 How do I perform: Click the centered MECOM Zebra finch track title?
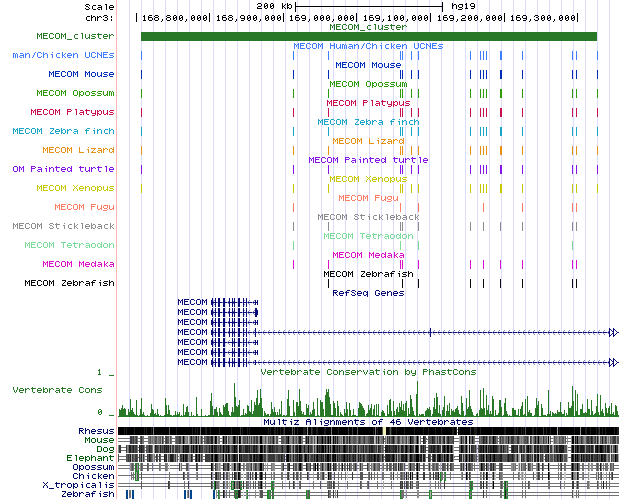(x=368, y=122)
